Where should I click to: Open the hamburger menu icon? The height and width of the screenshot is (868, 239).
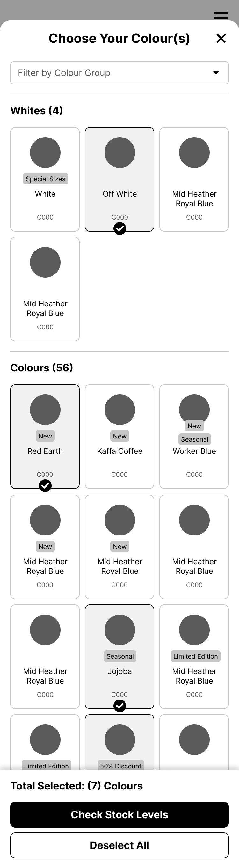(x=221, y=16)
